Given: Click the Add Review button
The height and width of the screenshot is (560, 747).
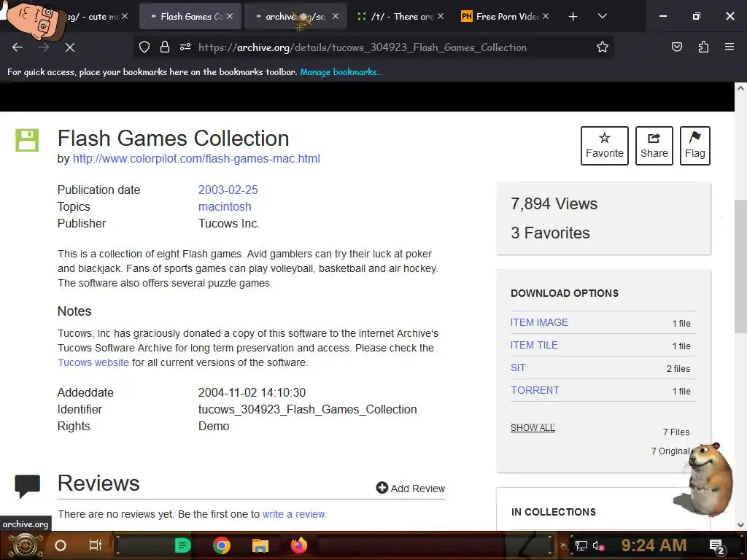Looking at the screenshot, I should pyautogui.click(x=411, y=488).
